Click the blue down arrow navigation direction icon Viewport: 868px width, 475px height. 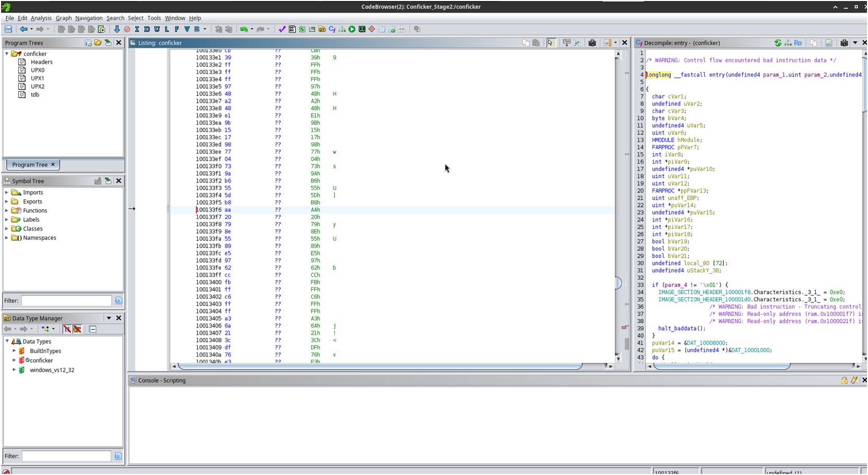pyautogui.click(x=117, y=29)
